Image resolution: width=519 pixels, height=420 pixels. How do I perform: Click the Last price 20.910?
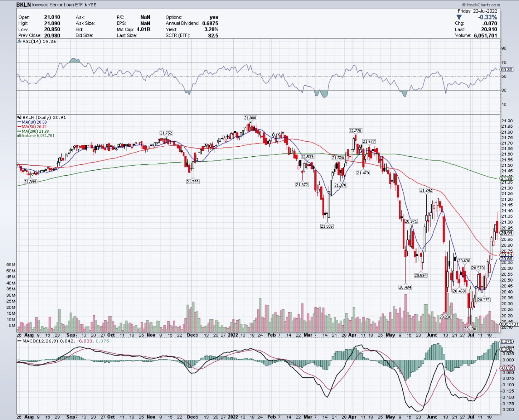489,29
